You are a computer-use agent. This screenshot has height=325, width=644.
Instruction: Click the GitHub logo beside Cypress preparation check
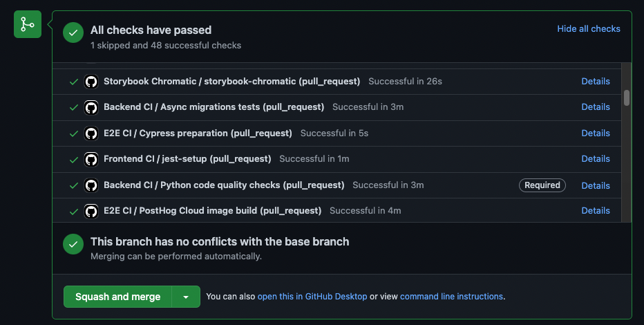pos(91,133)
